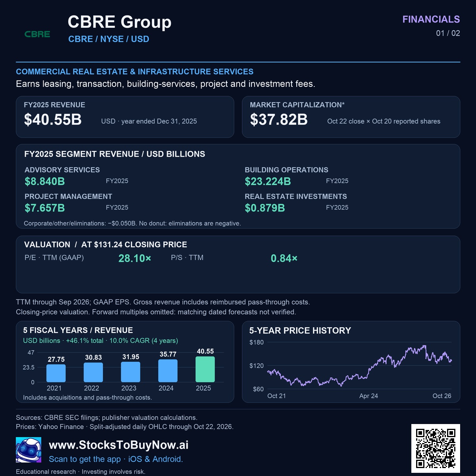Click the 2022 revenue bar

click(93, 372)
